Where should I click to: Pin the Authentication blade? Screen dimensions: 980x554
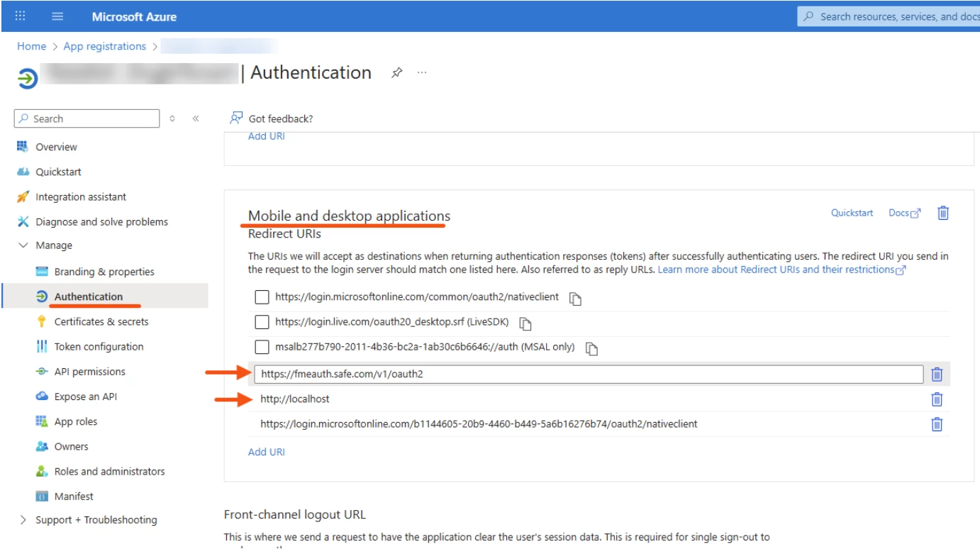(x=397, y=72)
